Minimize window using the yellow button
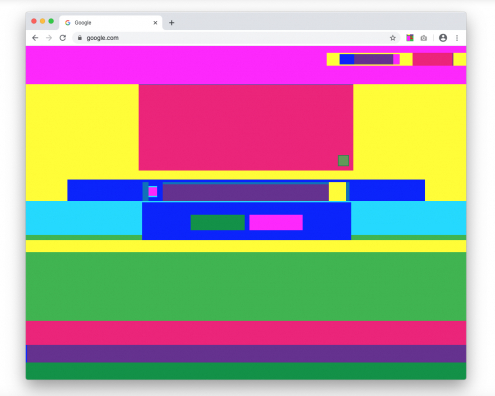 [x=42, y=21]
